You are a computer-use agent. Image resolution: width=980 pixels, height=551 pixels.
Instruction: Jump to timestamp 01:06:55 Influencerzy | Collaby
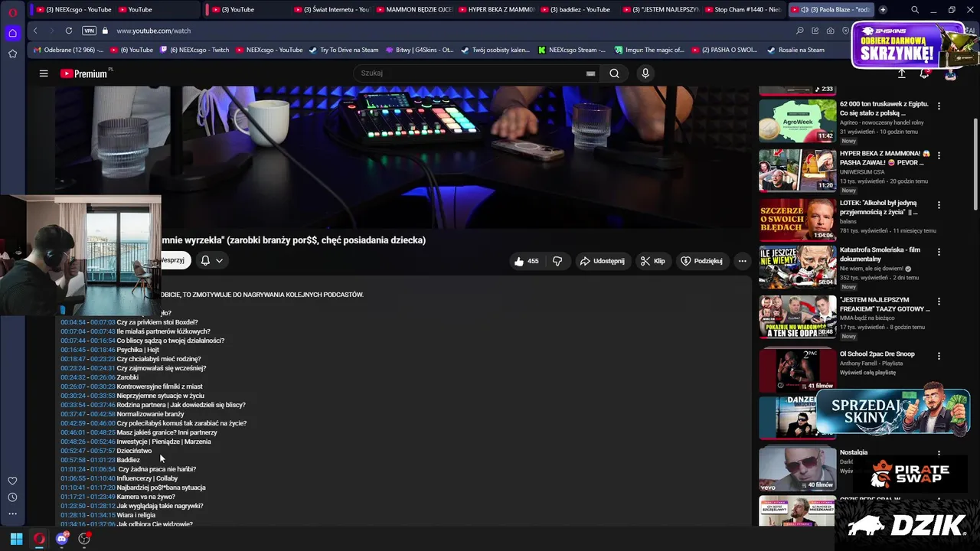coord(74,478)
